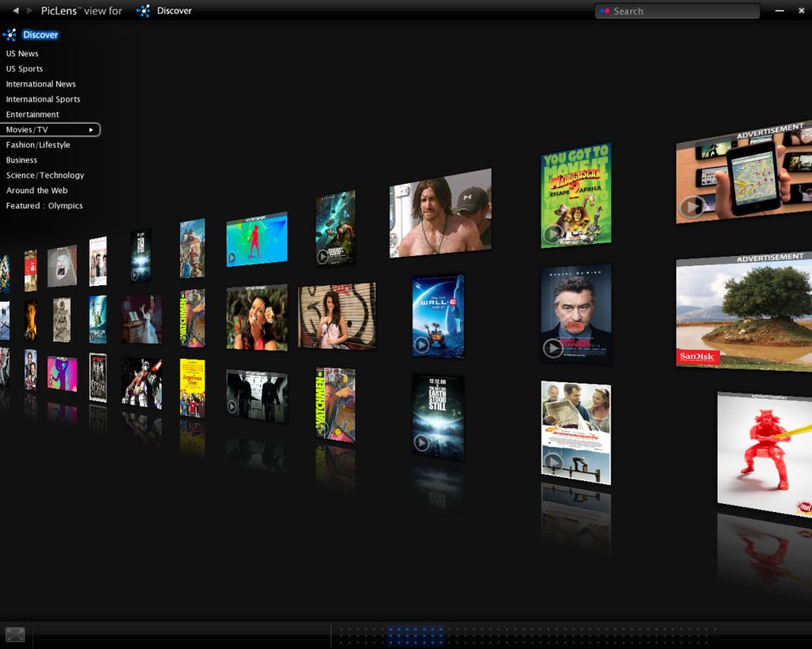Open Around the Web category
Screen dimensions: 812x649
[36, 190]
